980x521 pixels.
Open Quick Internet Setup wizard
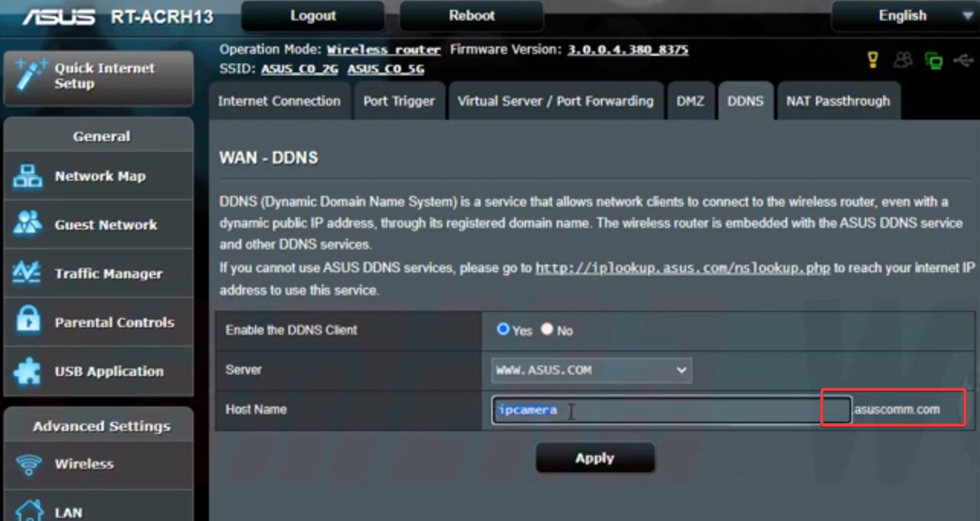click(x=98, y=78)
